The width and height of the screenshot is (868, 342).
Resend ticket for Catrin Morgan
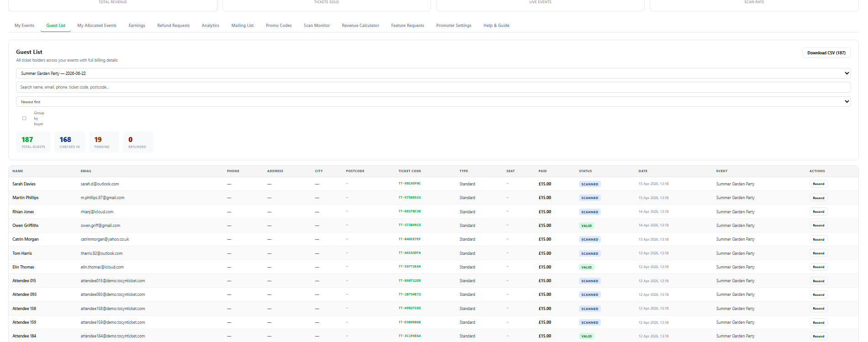pyautogui.click(x=818, y=239)
